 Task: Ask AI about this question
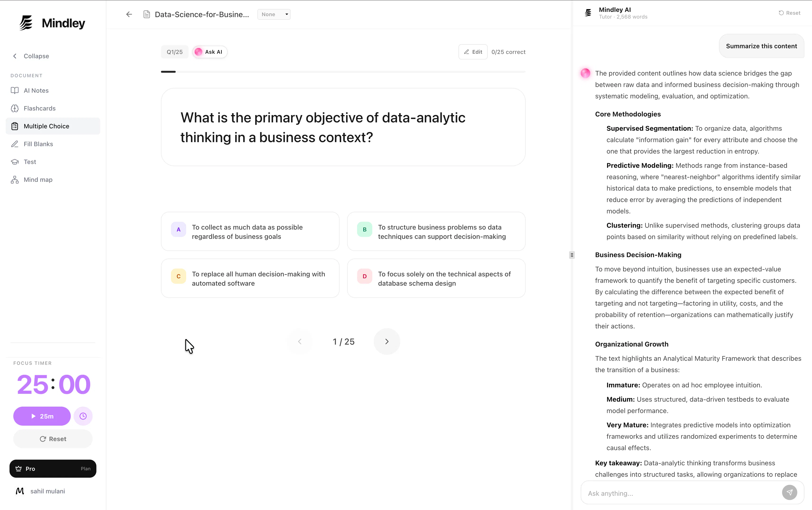pyautogui.click(x=210, y=52)
